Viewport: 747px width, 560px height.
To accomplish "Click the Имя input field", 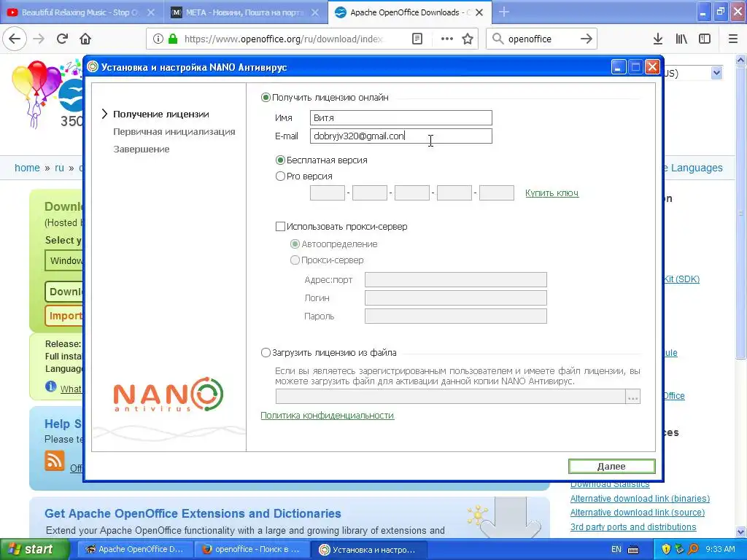I will point(400,117).
